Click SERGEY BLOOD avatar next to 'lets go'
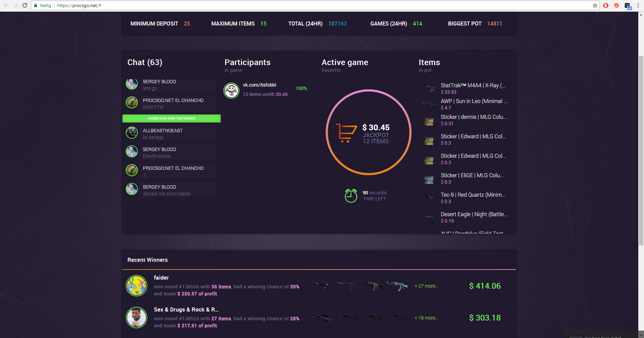Screen dimensions: 644x338 click(132, 84)
